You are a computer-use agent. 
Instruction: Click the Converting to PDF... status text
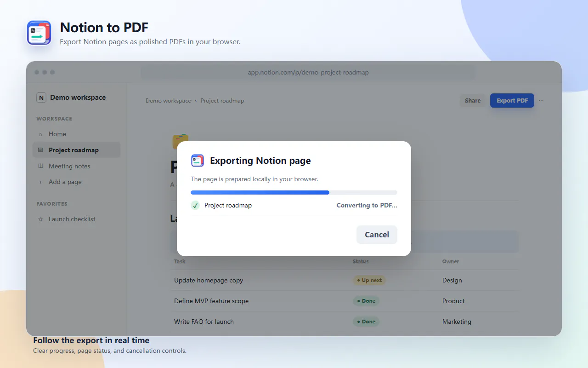(367, 205)
